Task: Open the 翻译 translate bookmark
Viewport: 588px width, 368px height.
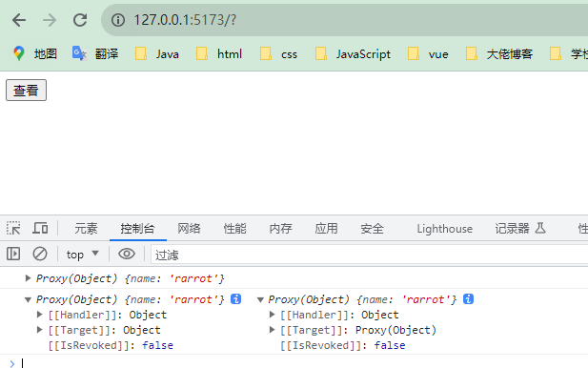Action: [x=95, y=53]
